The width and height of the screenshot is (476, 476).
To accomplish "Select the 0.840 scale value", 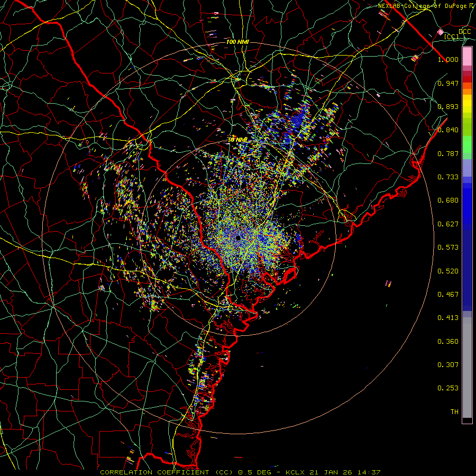I will click(x=448, y=130).
